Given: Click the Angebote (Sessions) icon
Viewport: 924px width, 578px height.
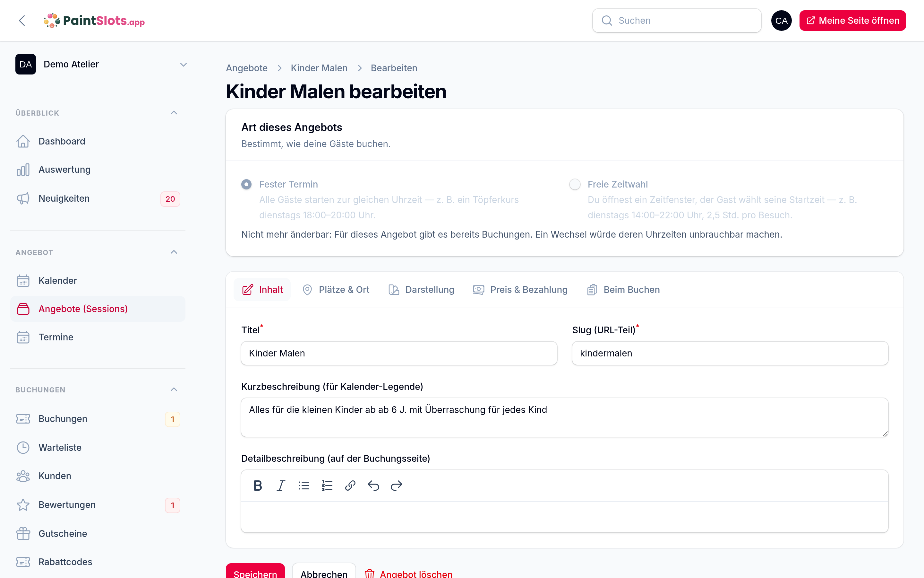Looking at the screenshot, I should pyautogui.click(x=23, y=309).
